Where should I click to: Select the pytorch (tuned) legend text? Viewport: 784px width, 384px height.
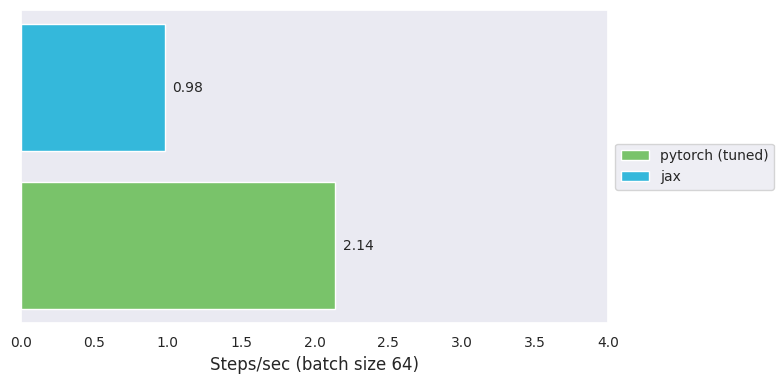714,156
